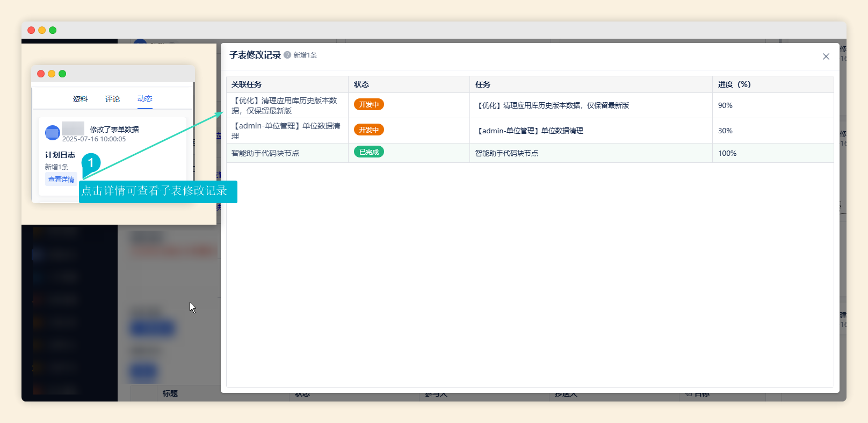Viewport: 868px width, 423px height.
Task: Select the 动态 tab
Action: (x=144, y=99)
